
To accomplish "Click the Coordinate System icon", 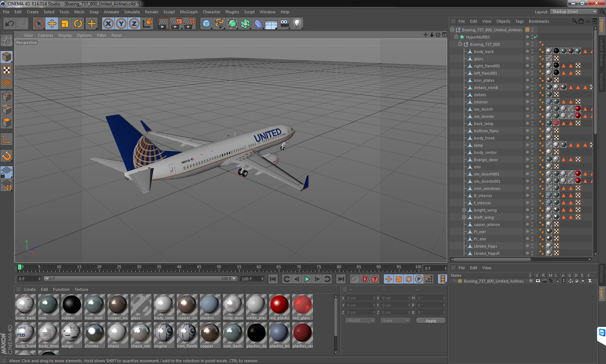I will coord(147,24).
